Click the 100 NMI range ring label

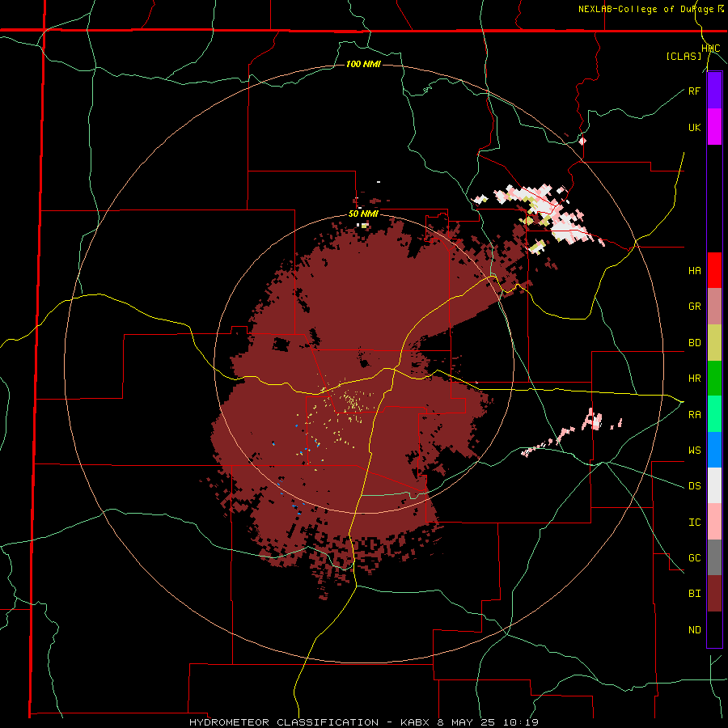(363, 64)
